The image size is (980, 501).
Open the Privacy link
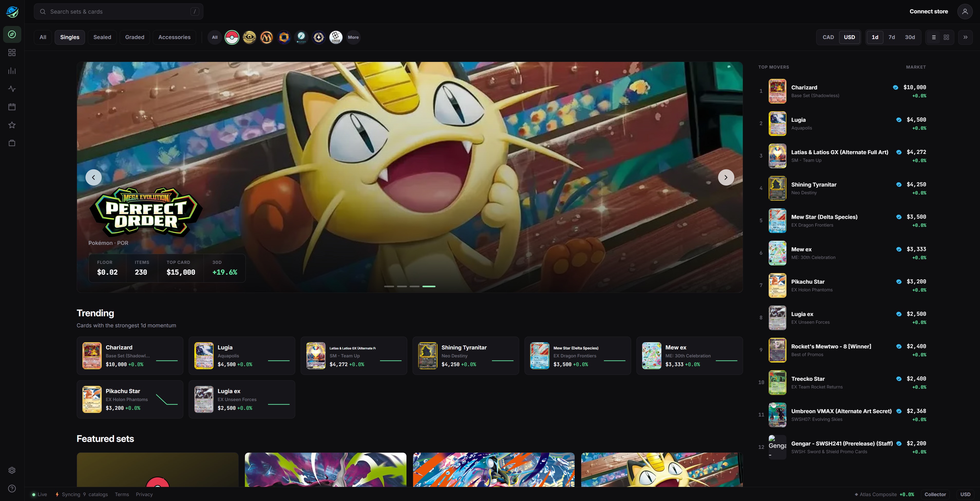pos(144,495)
